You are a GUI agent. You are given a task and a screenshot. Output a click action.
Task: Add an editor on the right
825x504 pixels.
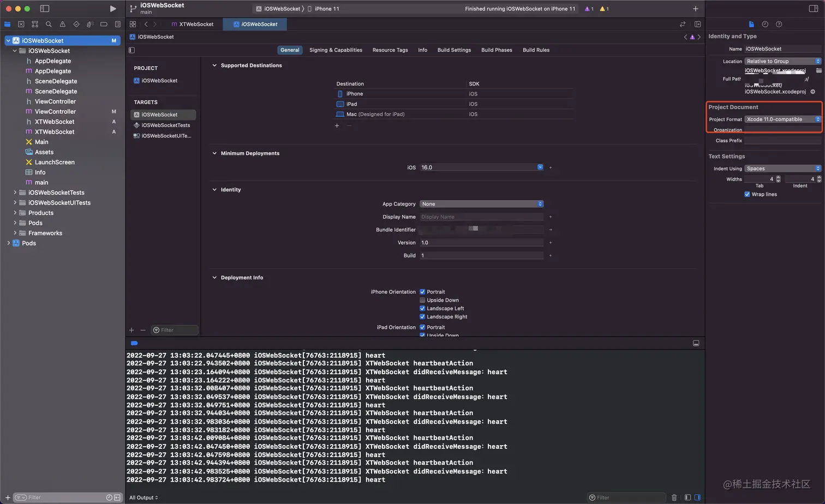point(697,24)
